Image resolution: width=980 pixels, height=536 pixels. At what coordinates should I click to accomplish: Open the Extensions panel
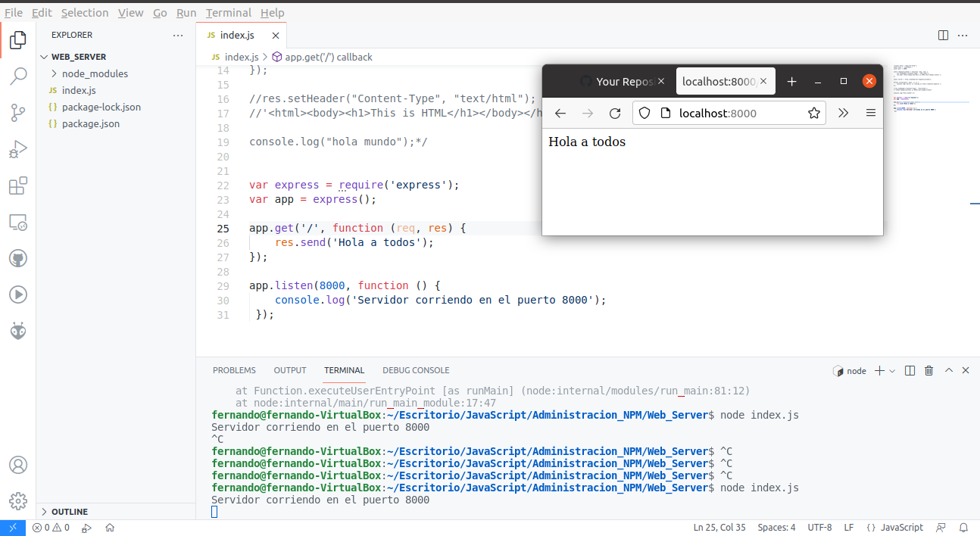[17, 185]
